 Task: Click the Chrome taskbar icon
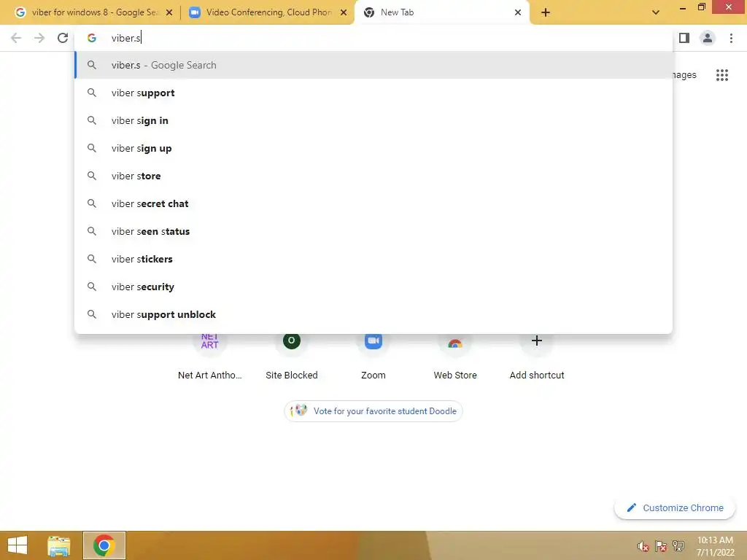[x=104, y=545]
